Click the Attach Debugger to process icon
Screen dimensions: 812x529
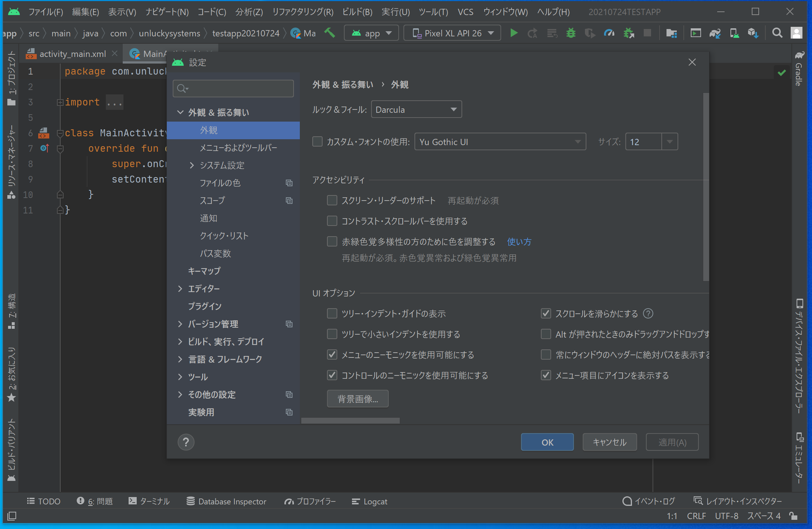629,33
